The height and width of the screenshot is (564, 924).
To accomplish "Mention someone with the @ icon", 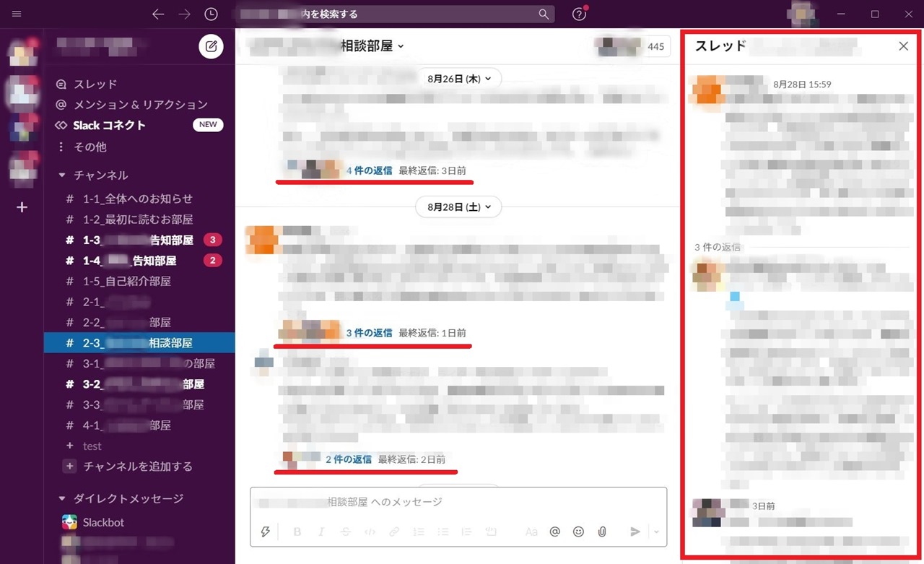I will tap(554, 532).
